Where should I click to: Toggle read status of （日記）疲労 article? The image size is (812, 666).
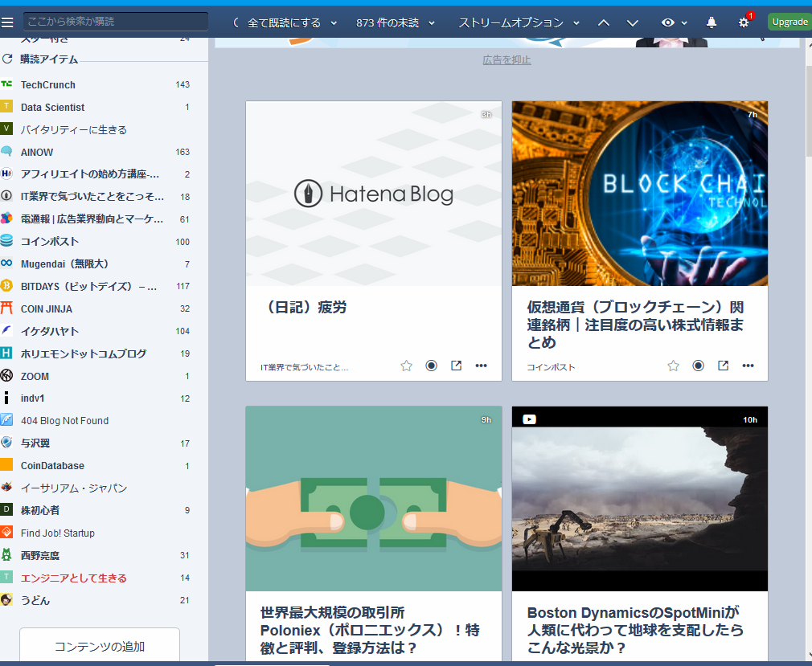pos(432,366)
